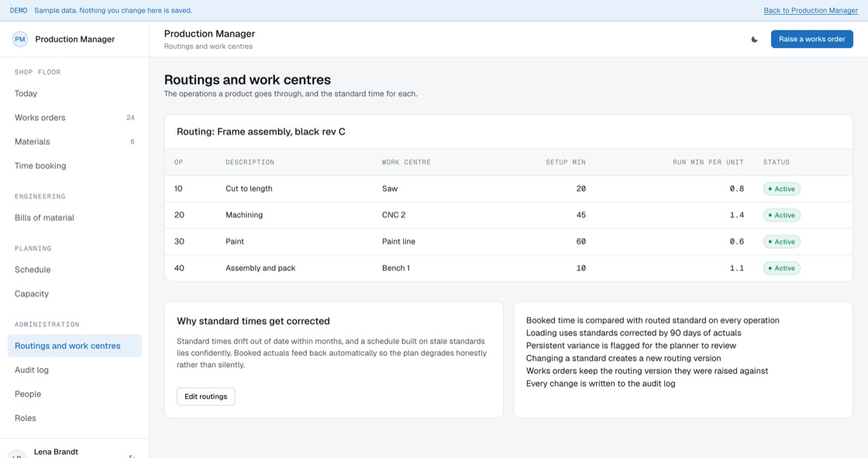Click the Lena Brandt user name
Image resolution: width=868 pixels, height=458 pixels.
pyautogui.click(x=56, y=452)
